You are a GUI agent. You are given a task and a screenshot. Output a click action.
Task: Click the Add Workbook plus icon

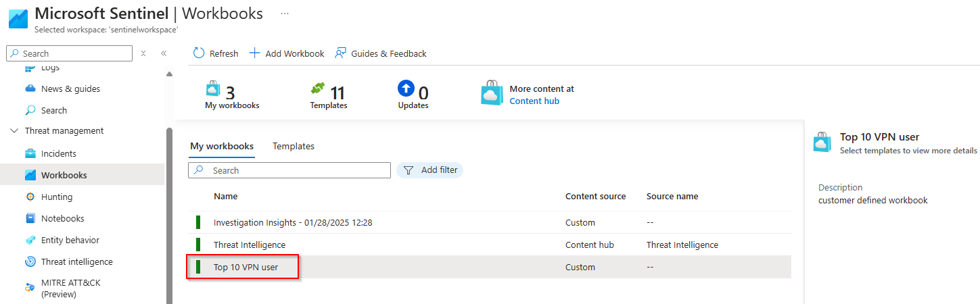click(x=254, y=53)
